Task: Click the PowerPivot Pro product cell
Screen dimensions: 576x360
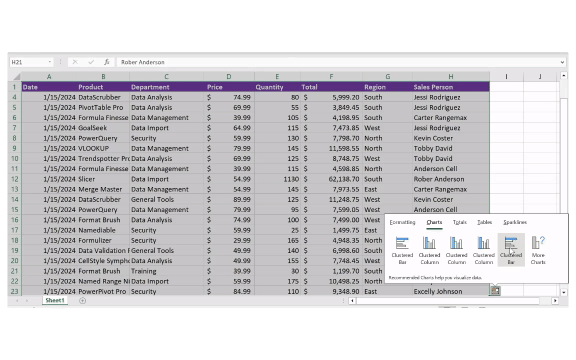Action: tap(103, 291)
